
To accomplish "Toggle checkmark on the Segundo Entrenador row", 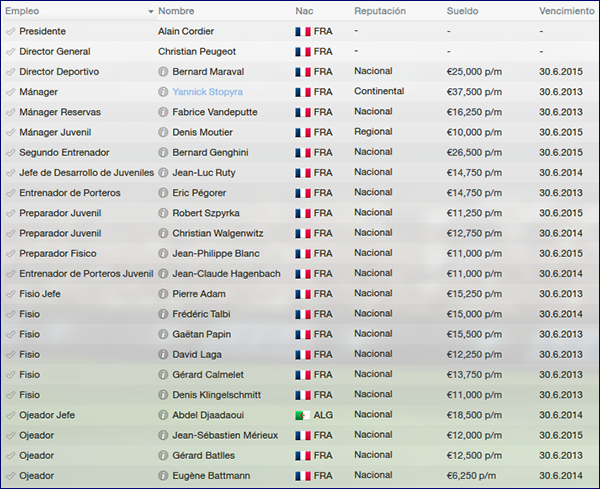I will pos(10,153).
